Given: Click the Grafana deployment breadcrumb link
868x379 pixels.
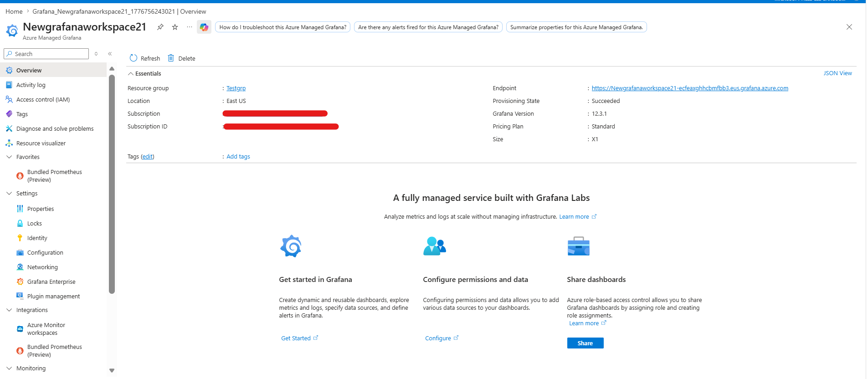Looking at the screenshot, I should tap(119, 11).
